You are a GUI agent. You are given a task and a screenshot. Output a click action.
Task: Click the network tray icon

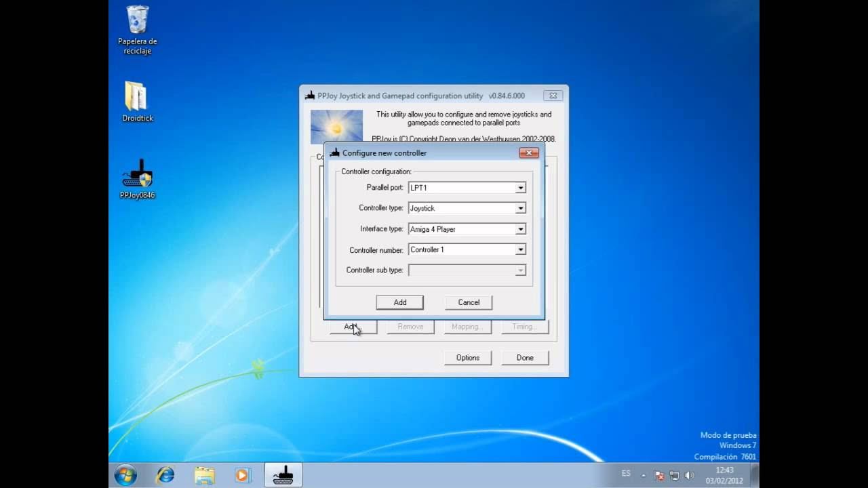click(674, 475)
